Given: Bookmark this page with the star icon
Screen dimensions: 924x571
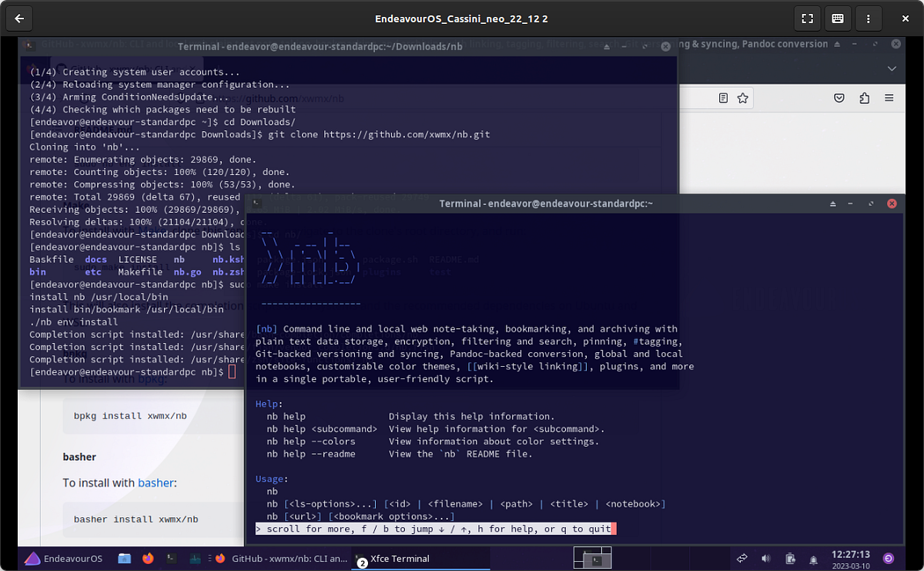Looking at the screenshot, I should point(742,98).
